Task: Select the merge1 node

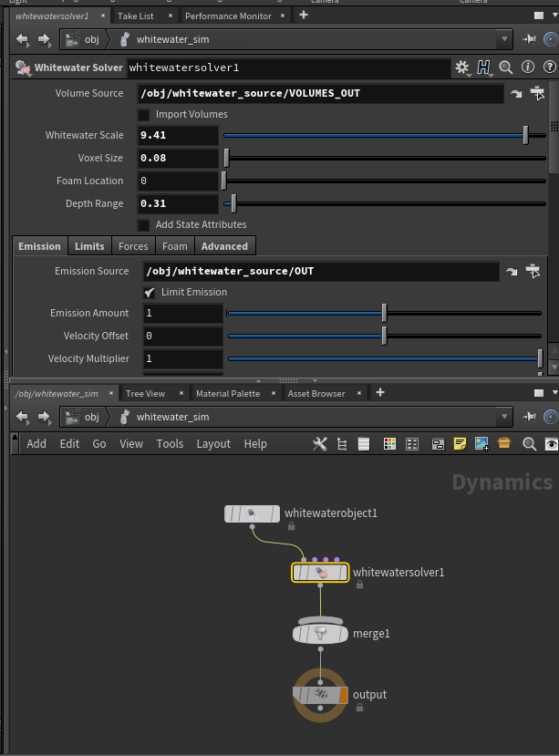Action: point(320,634)
